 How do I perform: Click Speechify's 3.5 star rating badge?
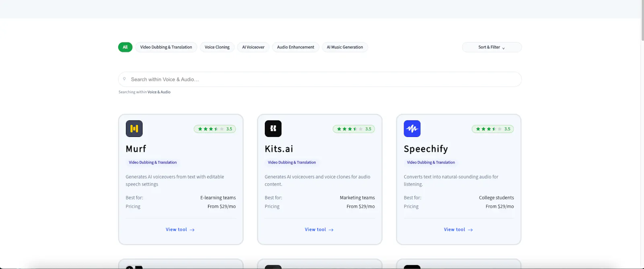click(493, 129)
